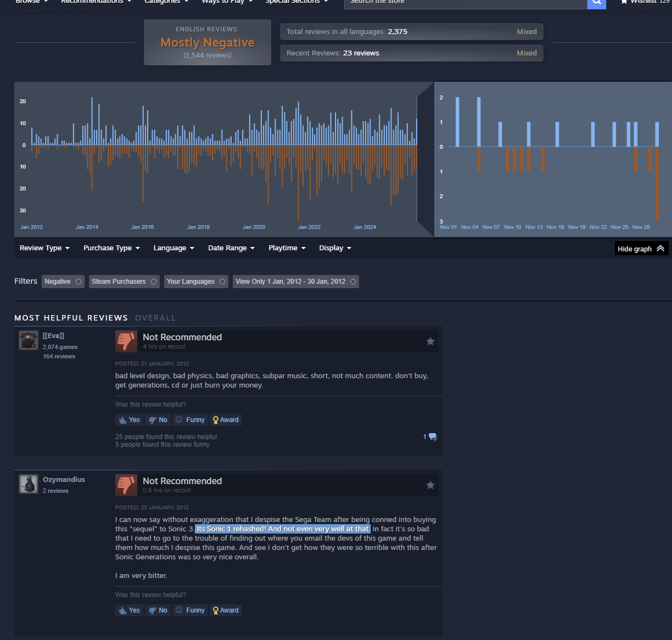Click 'POSTED: 23 JANUARY, 2012' date text
The width and height of the screenshot is (672, 640).
click(x=152, y=507)
